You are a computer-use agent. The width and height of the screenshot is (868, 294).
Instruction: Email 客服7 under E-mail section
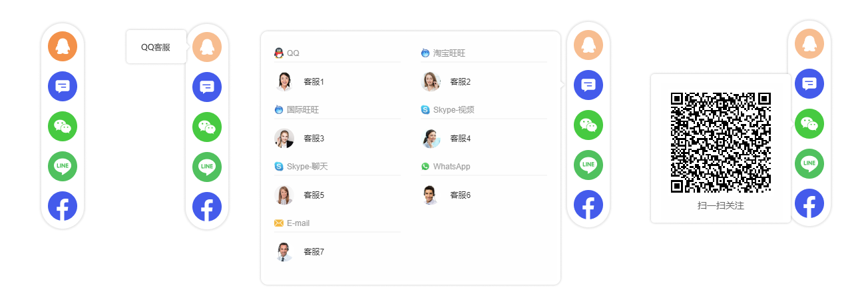300,251
